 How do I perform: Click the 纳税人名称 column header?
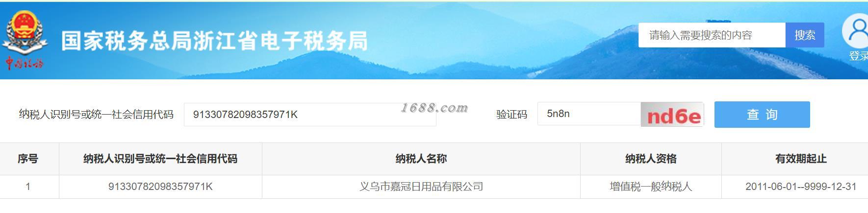[x=421, y=159]
